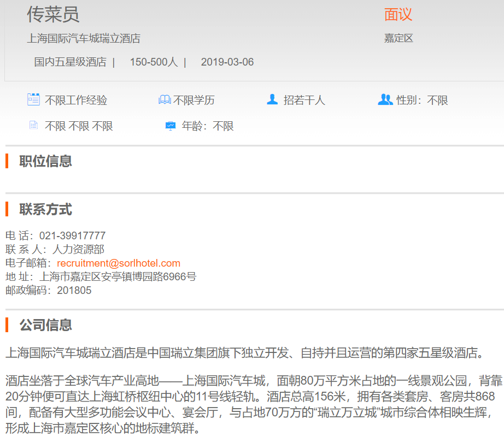
Task: Click the two-people icon beside 性别
Action: (385, 99)
